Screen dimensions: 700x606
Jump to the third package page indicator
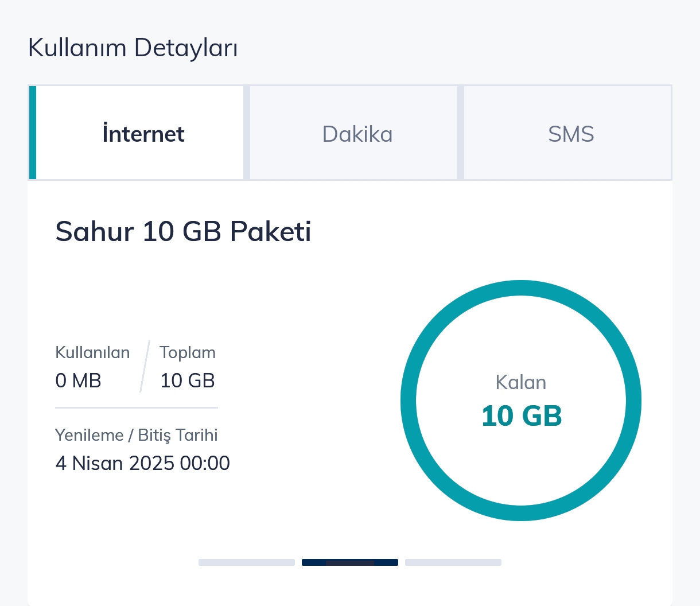[x=453, y=562]
